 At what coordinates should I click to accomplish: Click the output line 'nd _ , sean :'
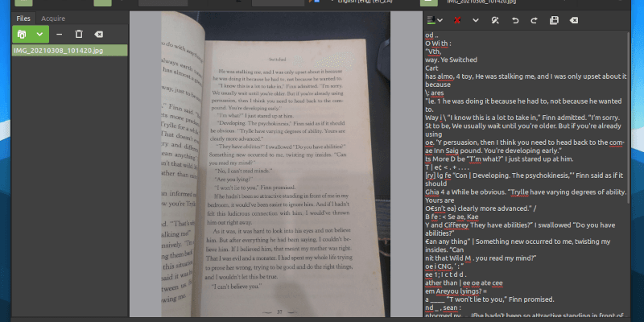(x=444, y=308)
